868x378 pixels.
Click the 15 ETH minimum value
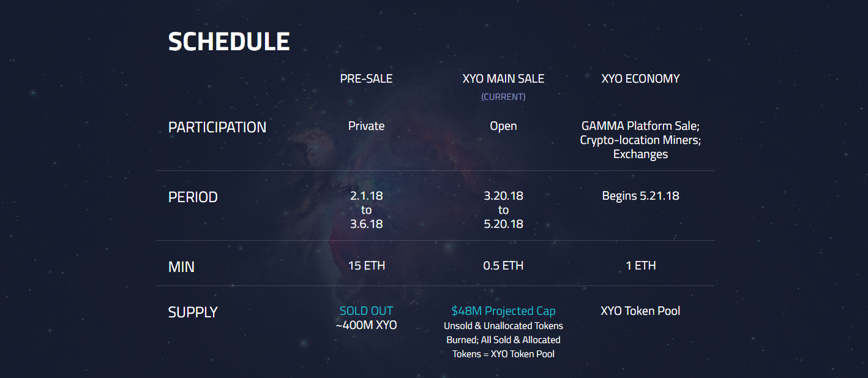point(366,266)
